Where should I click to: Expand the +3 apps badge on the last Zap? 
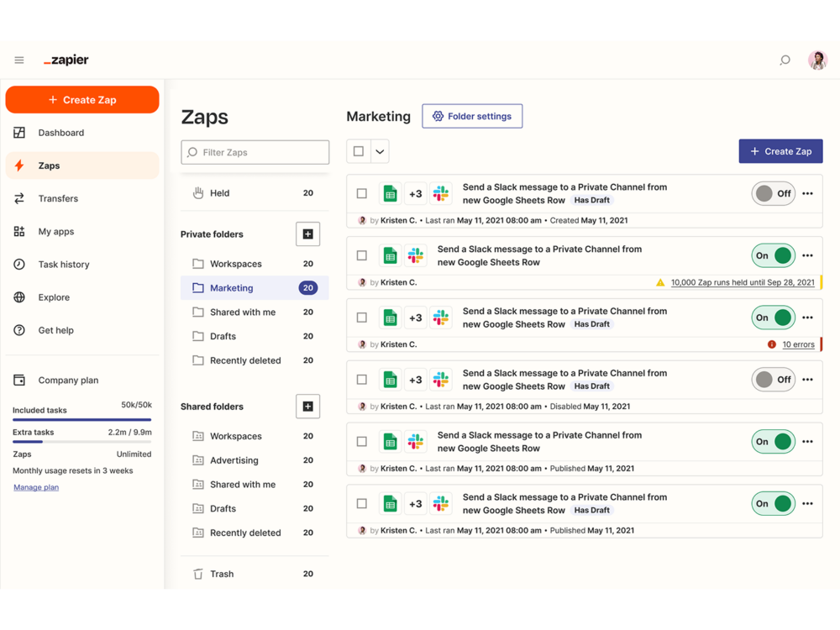(415, 504)
